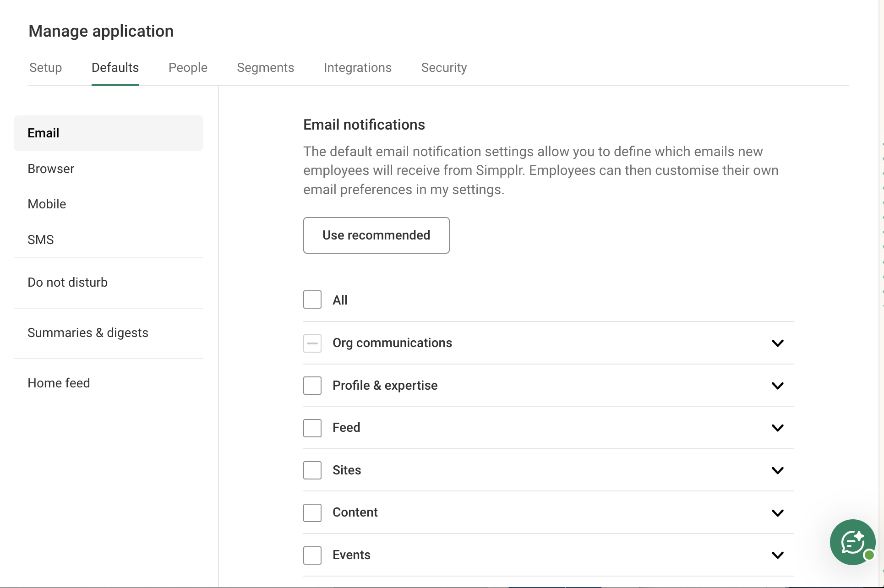This screenshot has width=884, height=588.
Task: Expand the Org communications section
Action: point(777,343)
